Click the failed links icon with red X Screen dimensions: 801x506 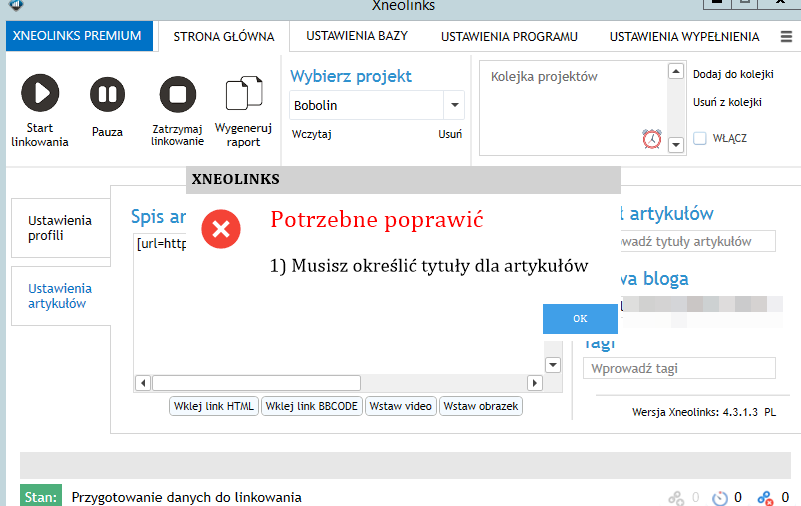click(765, 497)
